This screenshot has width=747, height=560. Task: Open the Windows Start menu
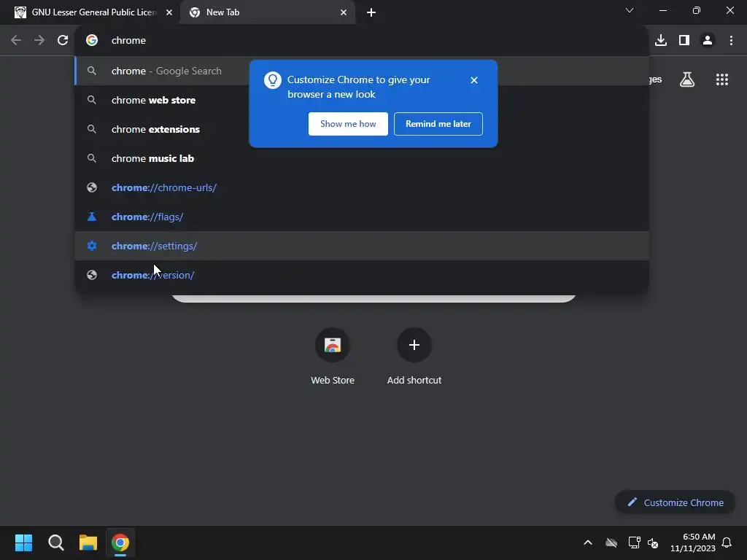tap(23, 542)
